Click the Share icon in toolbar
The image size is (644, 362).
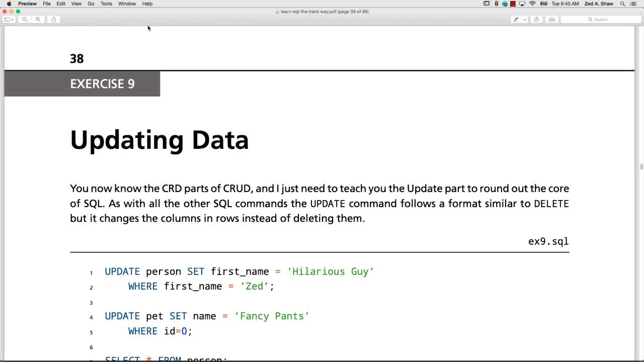coord(54,20)
